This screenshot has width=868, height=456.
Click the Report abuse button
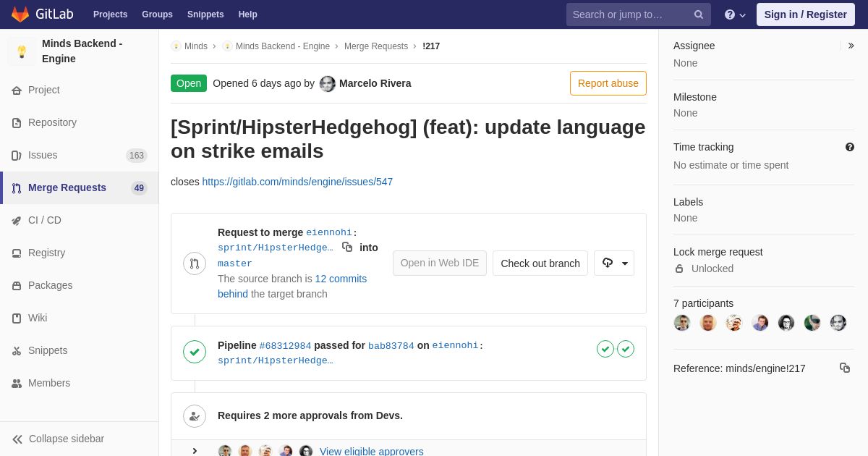click(x=608, y=83)
